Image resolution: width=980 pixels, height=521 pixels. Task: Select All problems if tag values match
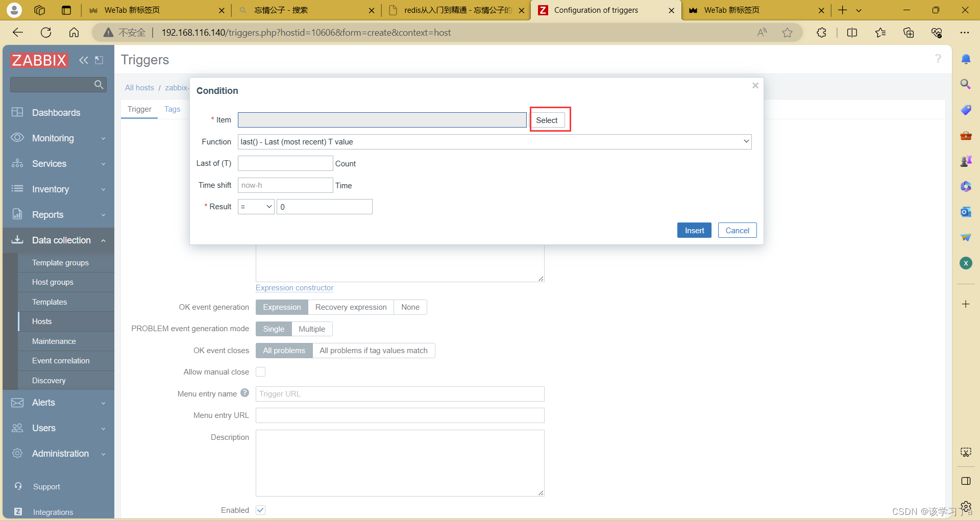coord(374,351)
